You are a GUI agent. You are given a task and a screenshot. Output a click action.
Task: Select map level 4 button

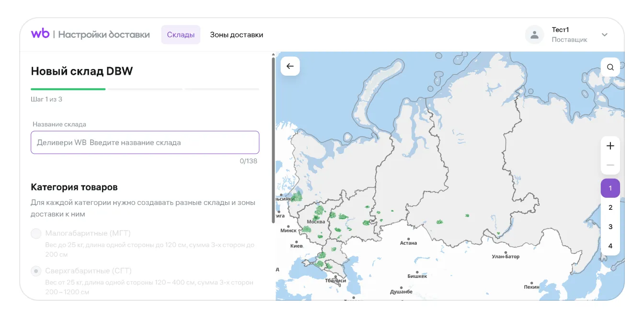(x=610, y=246)
